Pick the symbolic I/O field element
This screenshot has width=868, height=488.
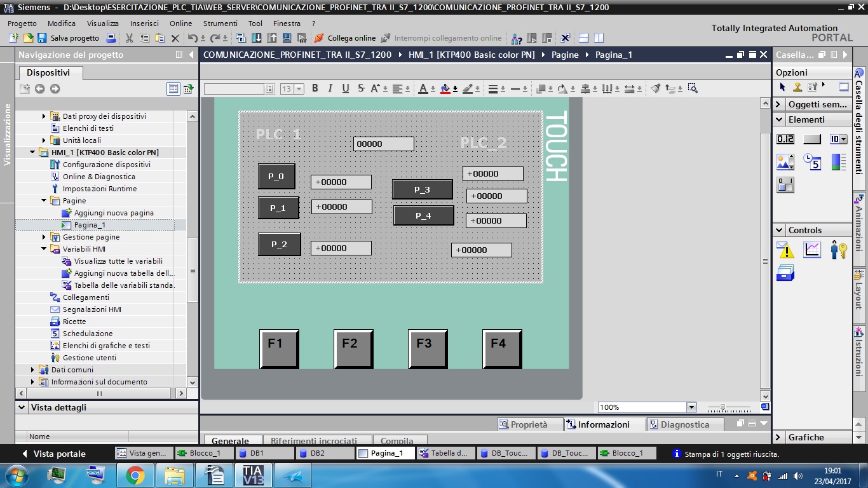(839, 139)
